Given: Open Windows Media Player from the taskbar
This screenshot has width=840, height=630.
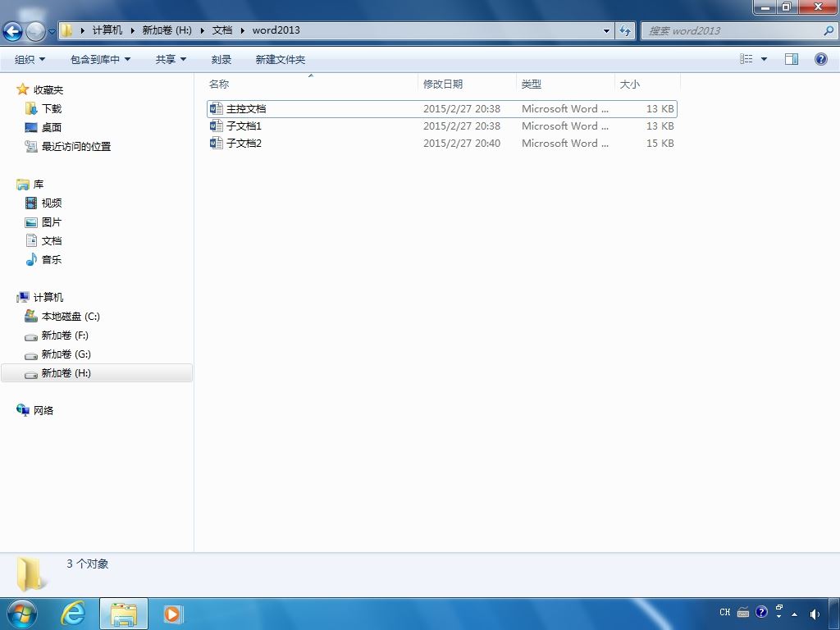Looking at the screenshot, I should (x=172, y=614).
